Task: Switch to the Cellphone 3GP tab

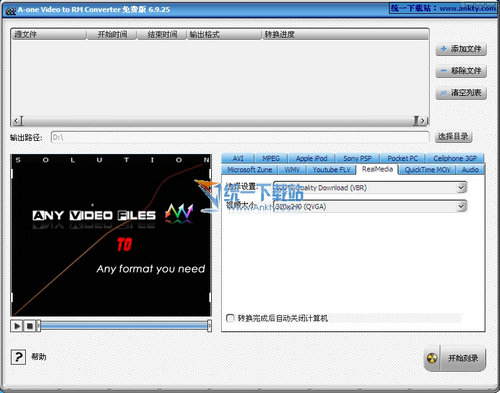Action: [455, 158]
